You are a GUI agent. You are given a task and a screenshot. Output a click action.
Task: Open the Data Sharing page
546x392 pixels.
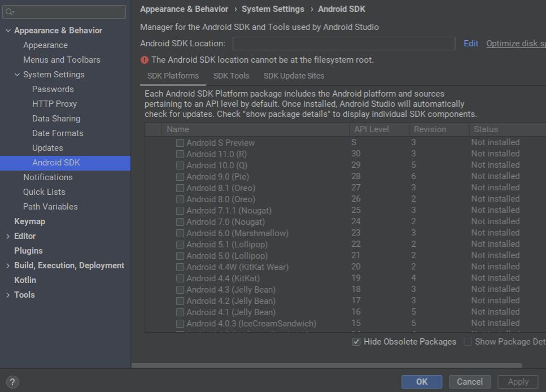point(56,119)
